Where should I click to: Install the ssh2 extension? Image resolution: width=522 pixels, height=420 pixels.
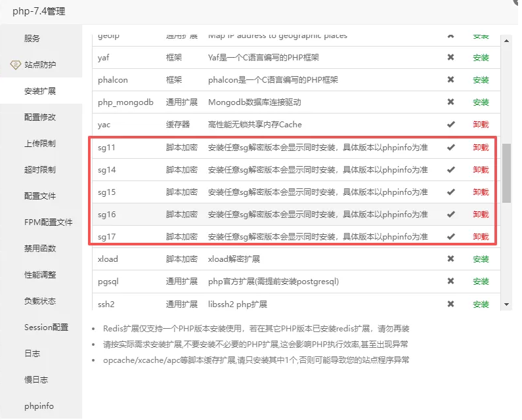[x=481, y=304]
